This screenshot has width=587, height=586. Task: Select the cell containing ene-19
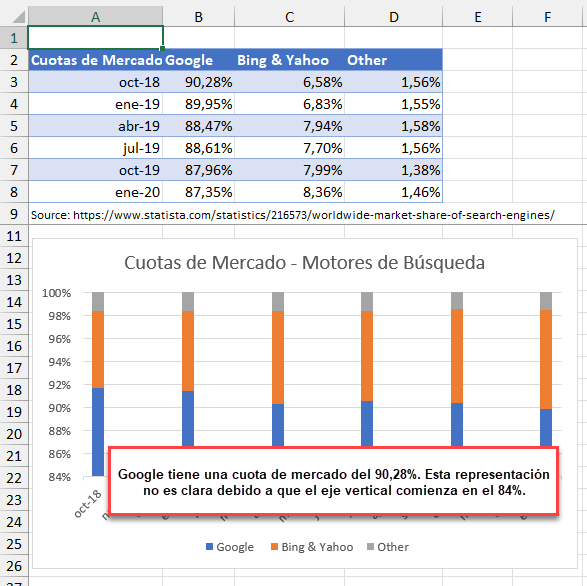point(95,104)
